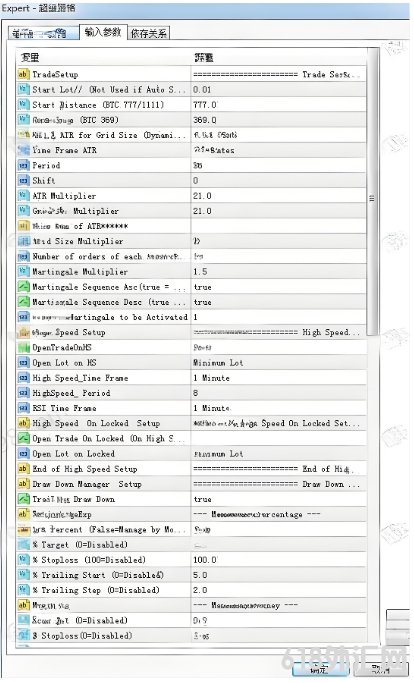
Task: Open the OpenTradeOnHS value dropdown
Action: [x=278, y=347]
